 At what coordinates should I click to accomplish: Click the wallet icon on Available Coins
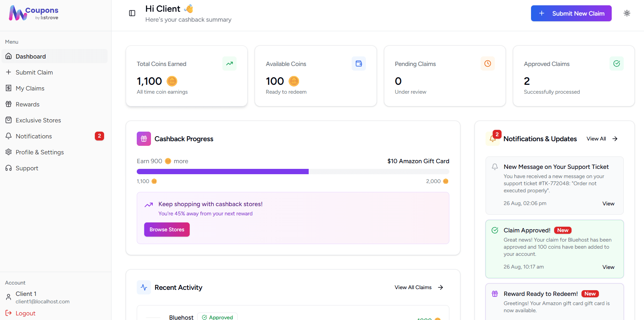click(x=359, y=64)
